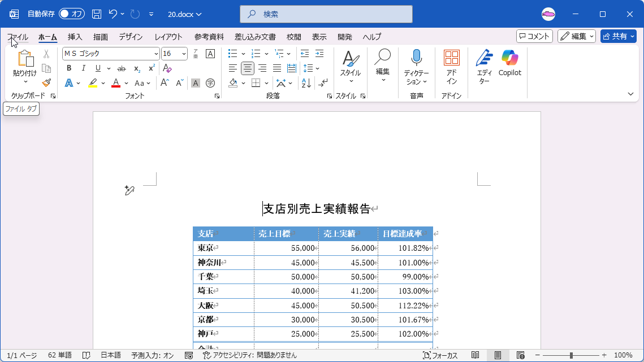Toggle the AutoSave (自動保存) switch

[71, 14]
